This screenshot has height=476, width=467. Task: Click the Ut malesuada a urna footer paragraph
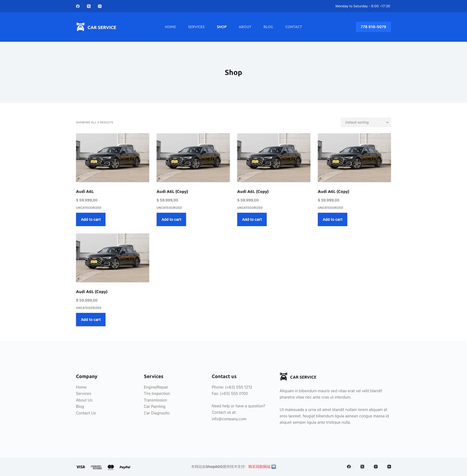pos(334,416)
